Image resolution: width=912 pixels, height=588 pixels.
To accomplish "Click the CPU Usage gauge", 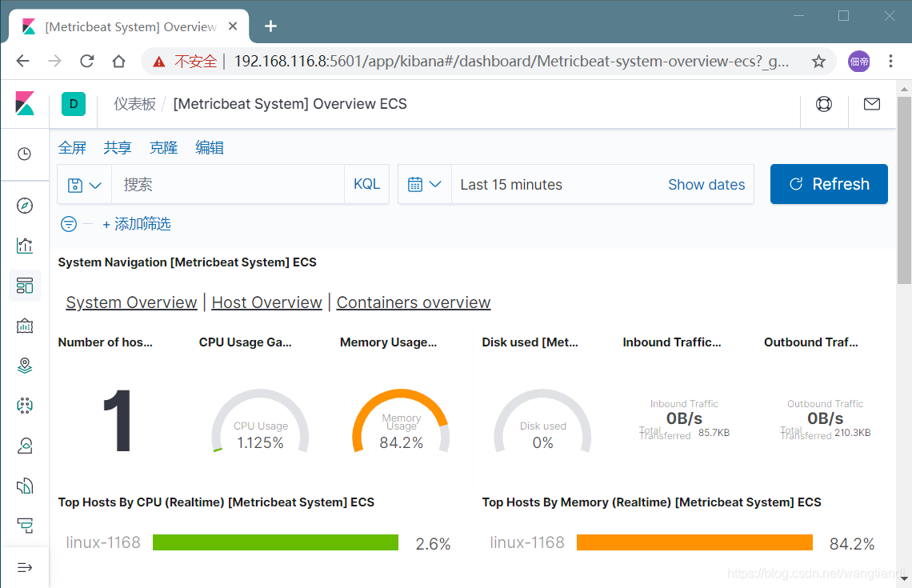I will coord(260,421).
